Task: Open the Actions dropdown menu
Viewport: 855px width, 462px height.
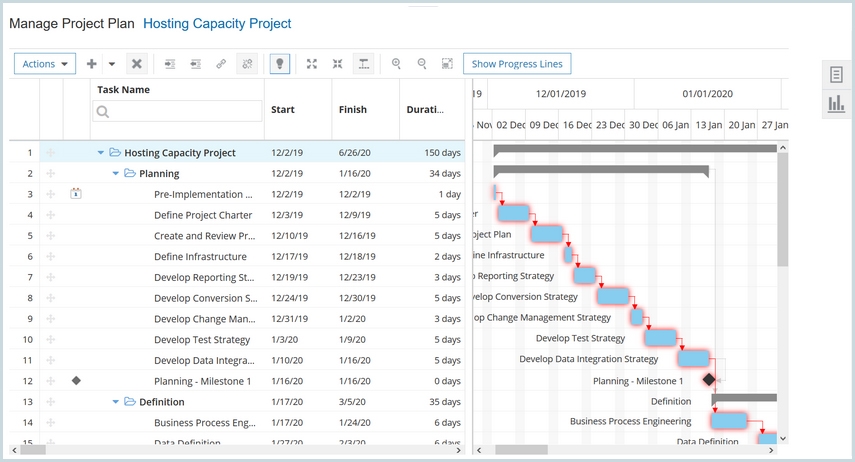Action: point(45,64)
